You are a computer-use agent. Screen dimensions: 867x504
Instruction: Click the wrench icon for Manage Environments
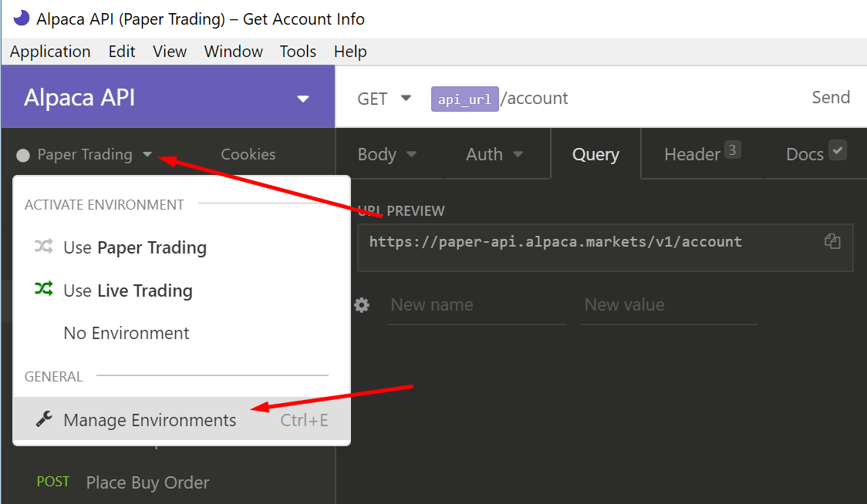44,419
